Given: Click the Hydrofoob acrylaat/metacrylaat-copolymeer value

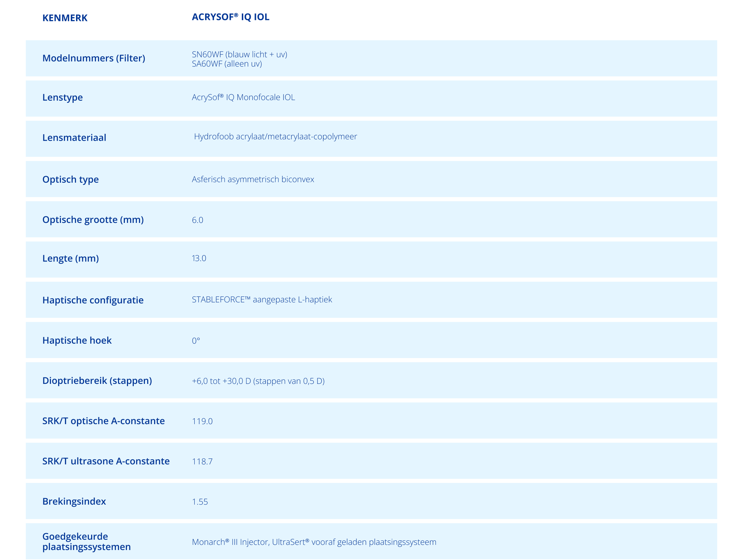Looking at the screenshot, I should (276, 137).
